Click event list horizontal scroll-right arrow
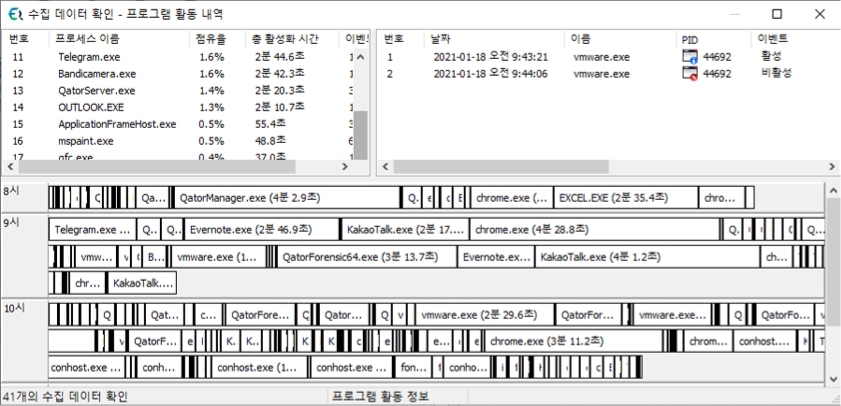Image resolution: width=841 pixels, height=406 pixels. click(833, 167)
